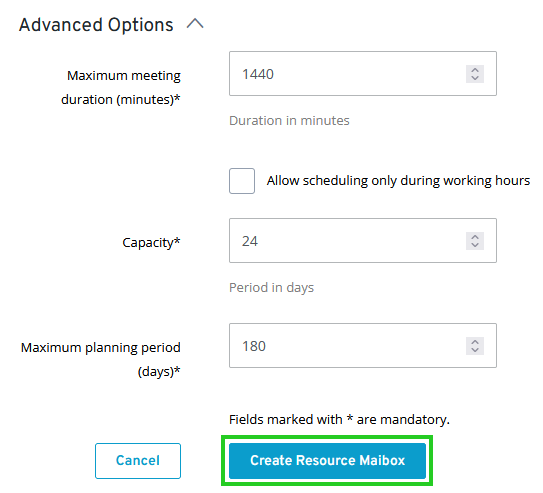543x493 pixels.
Task: Click the Create Resource Maibox button
Action: click(327, 461)
